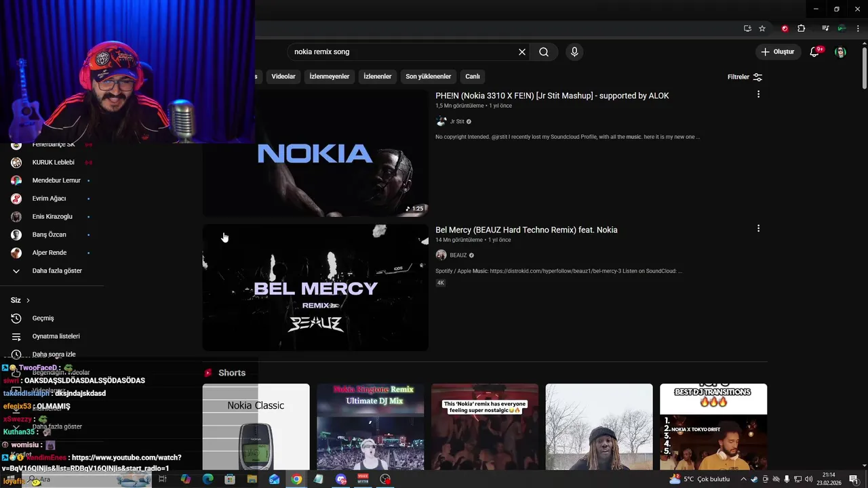Click the red extension icon in Chrome toolbar
This screenshot has width=868, height=488.
(785, 28)
